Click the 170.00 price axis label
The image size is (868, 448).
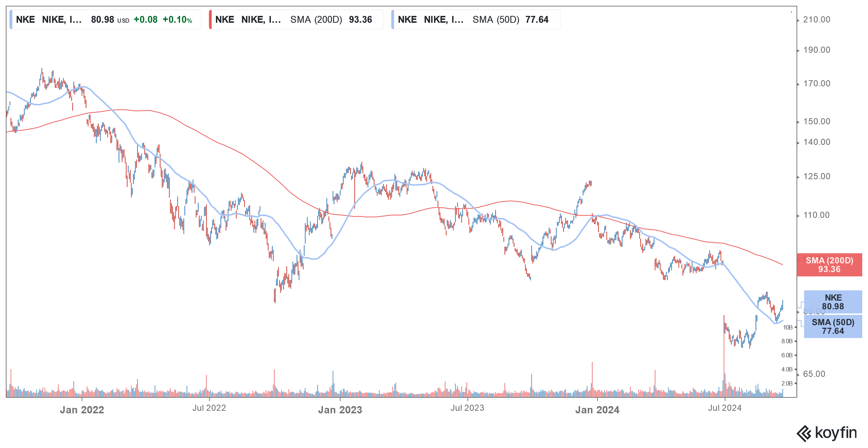[x=817, y=83]
